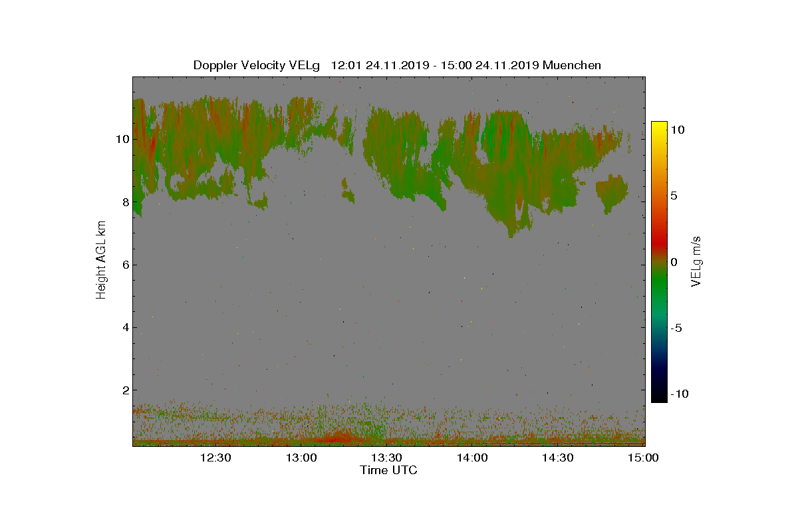Click the height tick label 10

121,139
